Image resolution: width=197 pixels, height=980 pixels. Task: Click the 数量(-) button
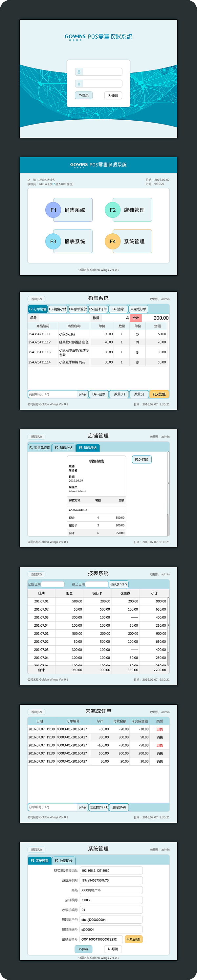coord(139,394)
